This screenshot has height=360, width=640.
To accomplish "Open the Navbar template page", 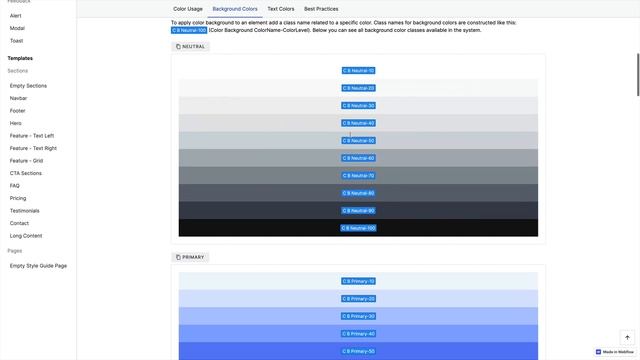I will pos(18,98).
